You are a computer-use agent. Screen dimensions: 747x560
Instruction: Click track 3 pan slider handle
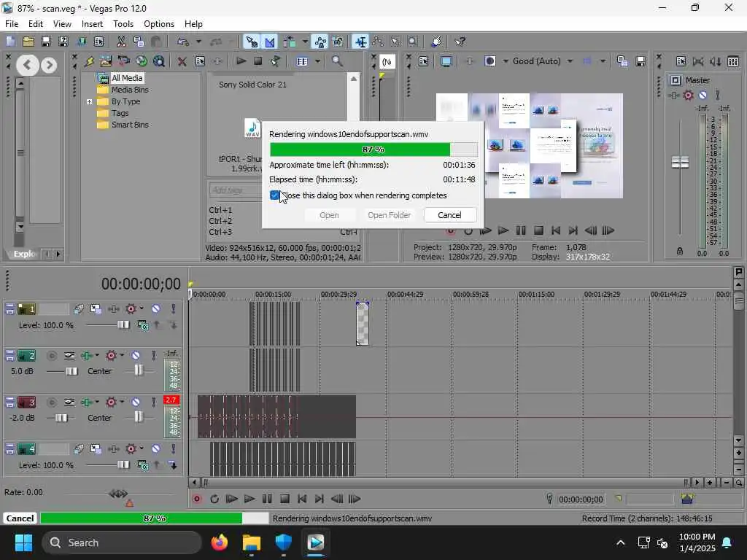click(138, 417)
